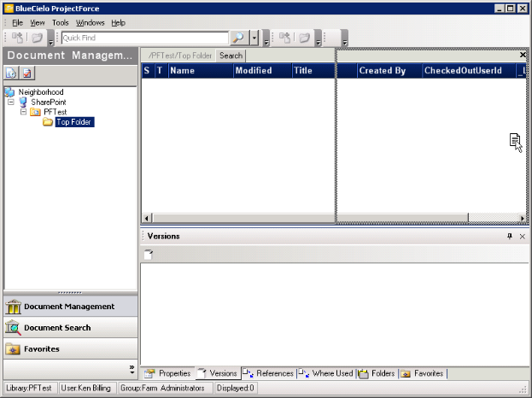Image resolution: width=532 pixels, height=398 pixels.
Task: Switch to the Versions tab
Action: click(x=218, y=373)
